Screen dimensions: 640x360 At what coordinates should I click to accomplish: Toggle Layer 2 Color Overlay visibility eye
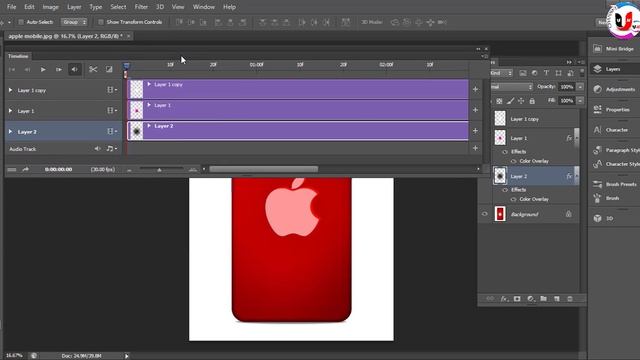pos(513,199)
